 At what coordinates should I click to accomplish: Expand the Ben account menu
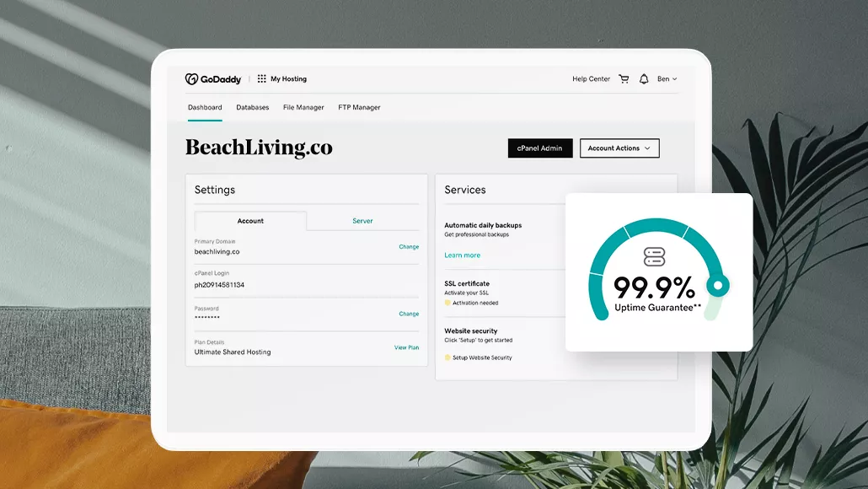click(x=667, y=79)
